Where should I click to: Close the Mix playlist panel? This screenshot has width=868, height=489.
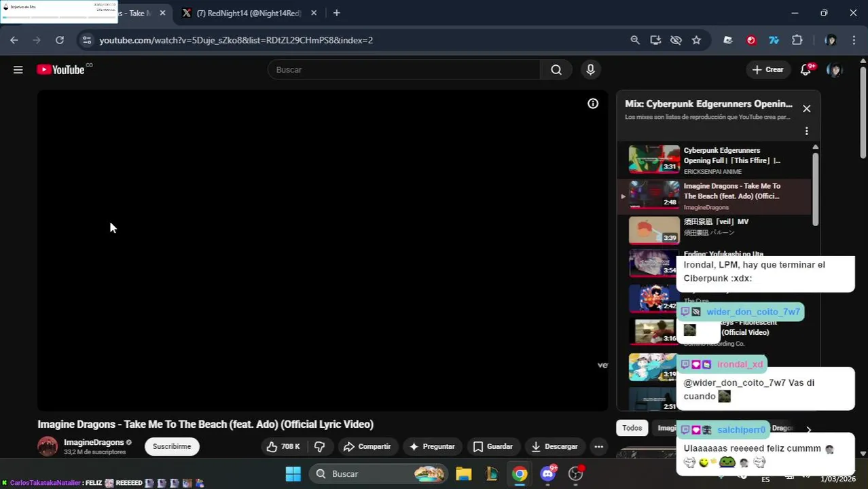[806, 109]
